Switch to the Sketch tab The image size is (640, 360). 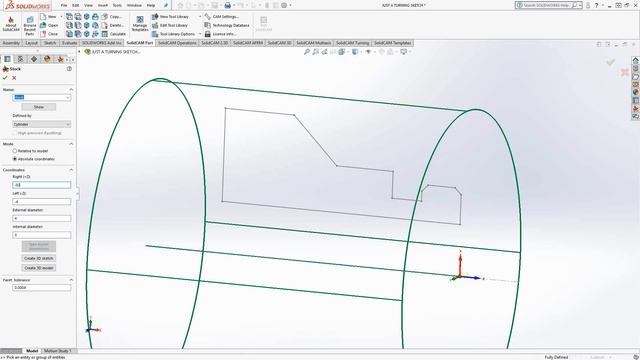point(50,43)
